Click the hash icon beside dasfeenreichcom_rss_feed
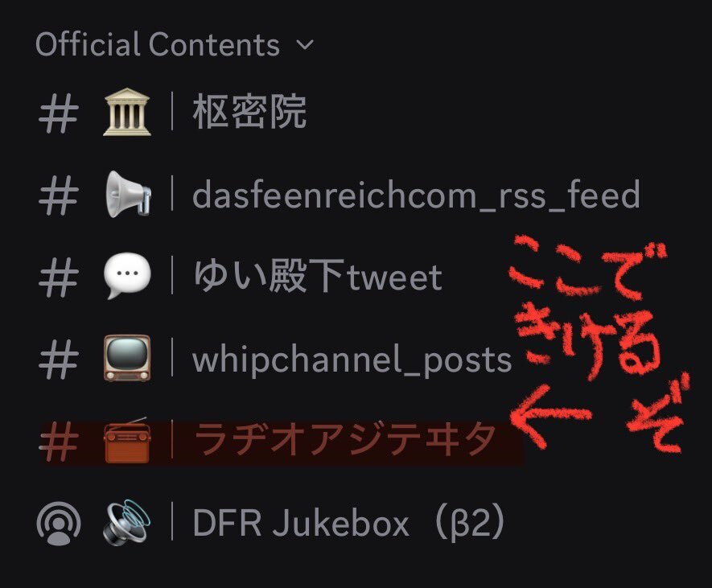712x588 pixels. pos(59,195)
